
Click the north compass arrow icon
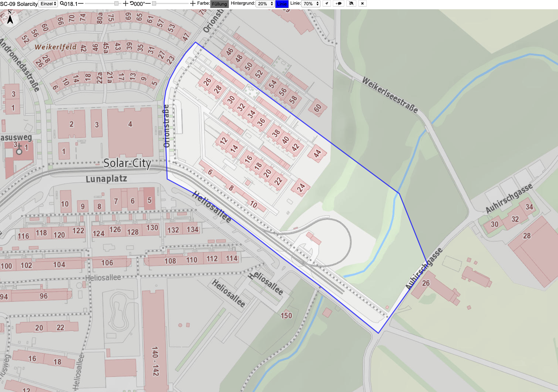point(10,19)
